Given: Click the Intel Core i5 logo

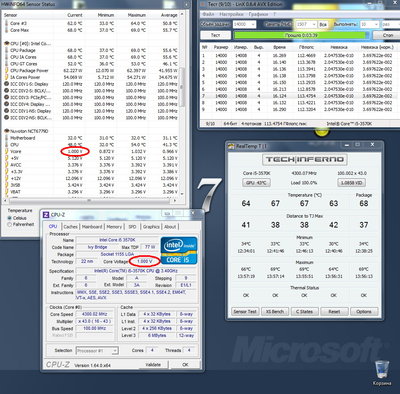Looking at the screenshot, I should [x=179, y=251].
